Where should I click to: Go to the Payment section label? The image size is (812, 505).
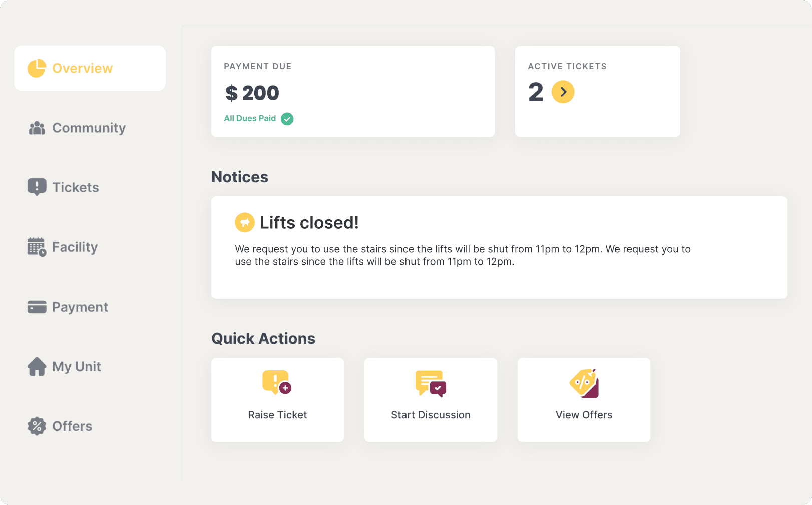click(x=80, y=307)
